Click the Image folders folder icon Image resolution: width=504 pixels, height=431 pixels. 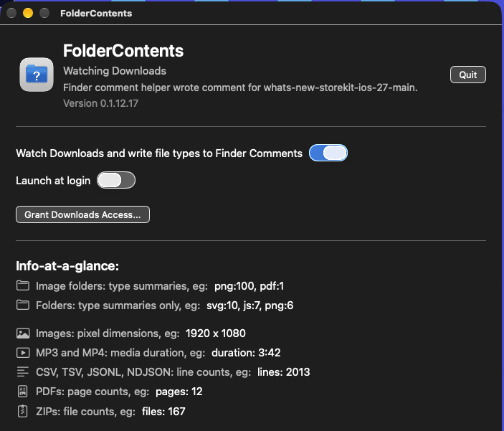[x=23, y=285]
